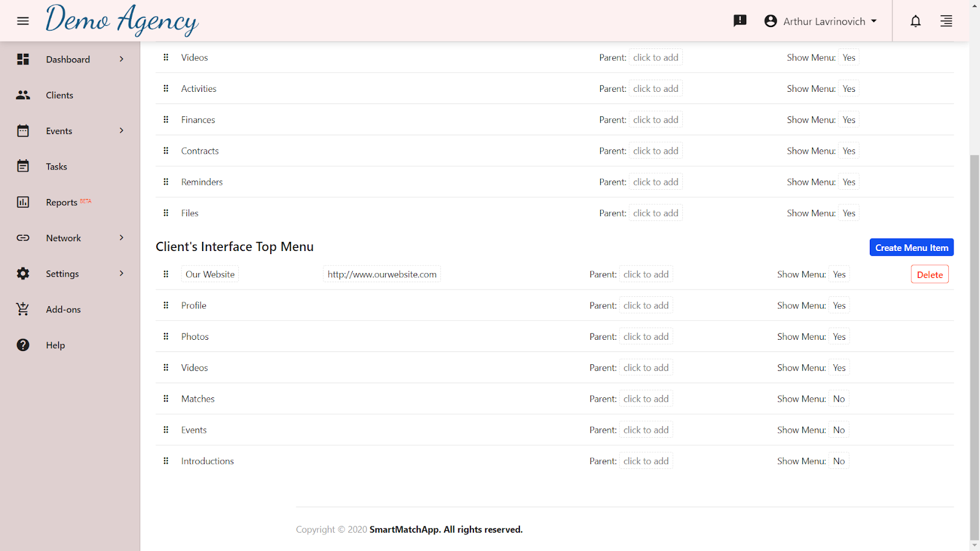Open the Clients section icon in sidebar
This screenshot has height=551, width=980.
pos(23,95)
